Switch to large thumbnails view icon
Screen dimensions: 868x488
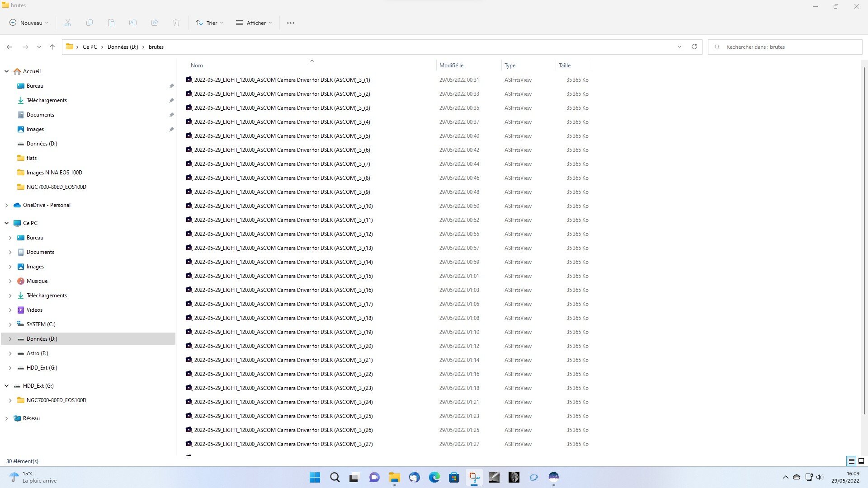tap(861, 461)
